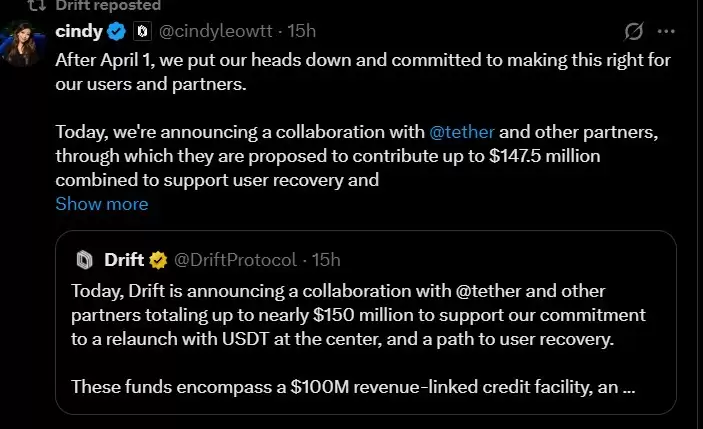Open the Grok explain-post icon
Screen dimensions: 703x429
click(x=632, y=32)
